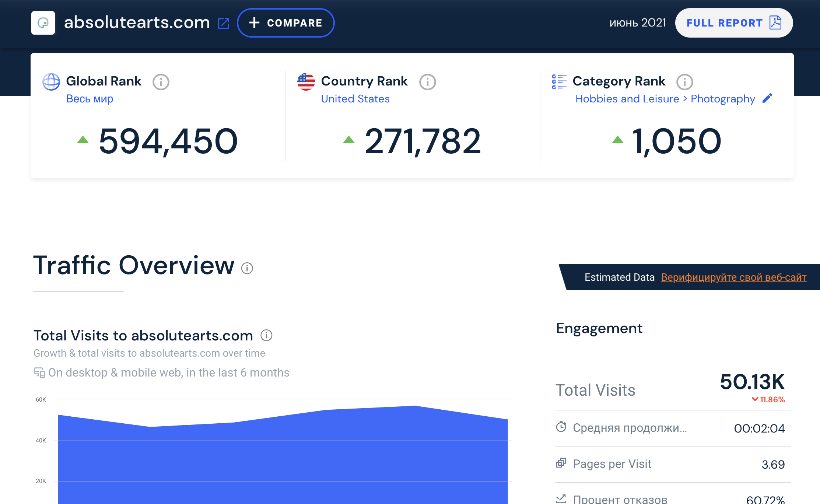Click the Category Rank list icon
The height and width of the screenshot is (504, 820).
tap(559, 82)
